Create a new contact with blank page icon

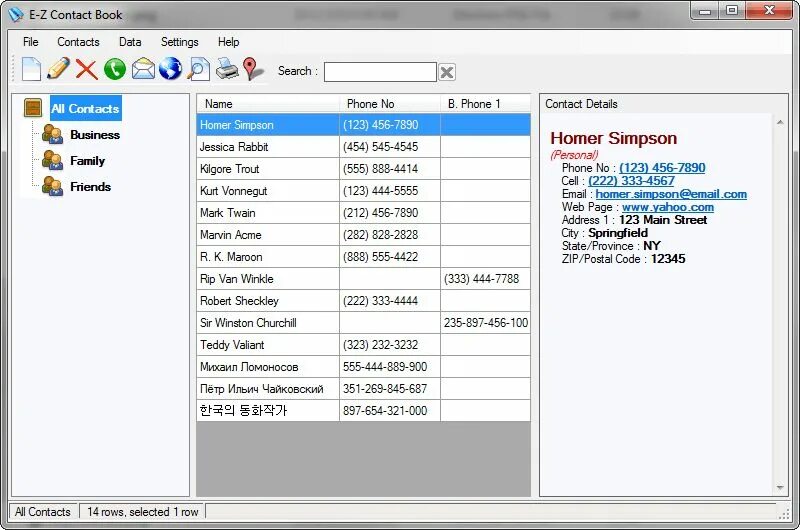31,69
